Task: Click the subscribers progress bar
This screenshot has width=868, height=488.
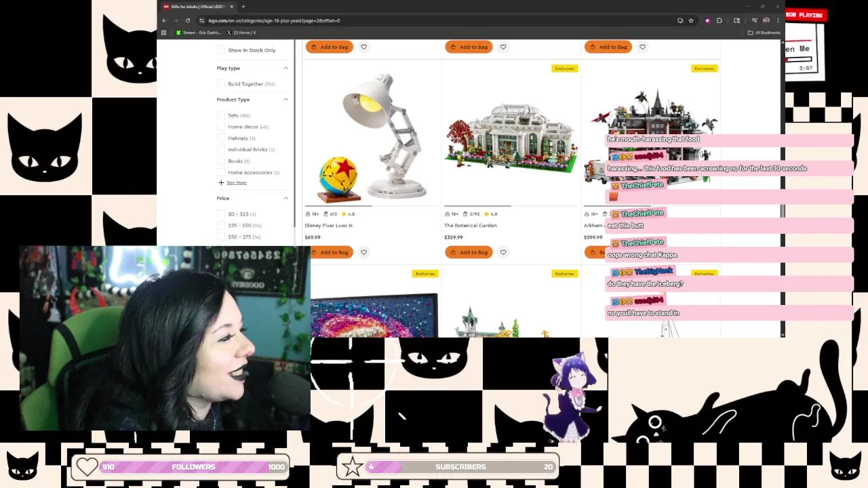Action: point(460,467)
